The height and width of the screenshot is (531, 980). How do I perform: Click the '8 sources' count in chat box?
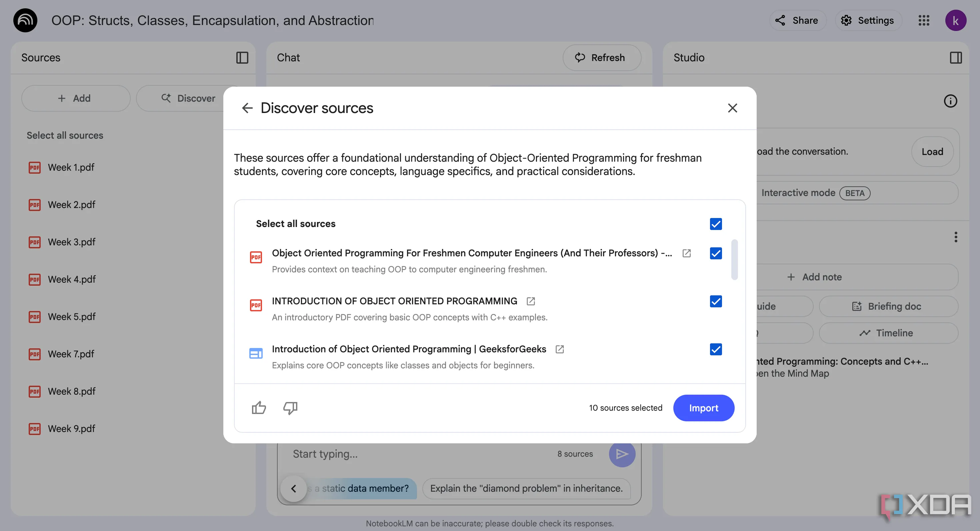tap(575, 454)
